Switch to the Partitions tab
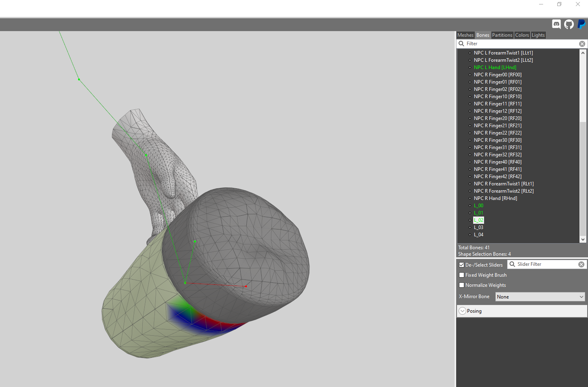This screenshot has height=387, width=588. [x=502, y=35]
